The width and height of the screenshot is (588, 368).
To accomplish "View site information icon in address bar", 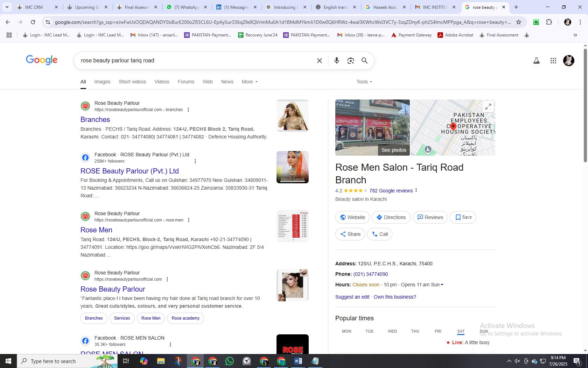I will coord(48,22).
